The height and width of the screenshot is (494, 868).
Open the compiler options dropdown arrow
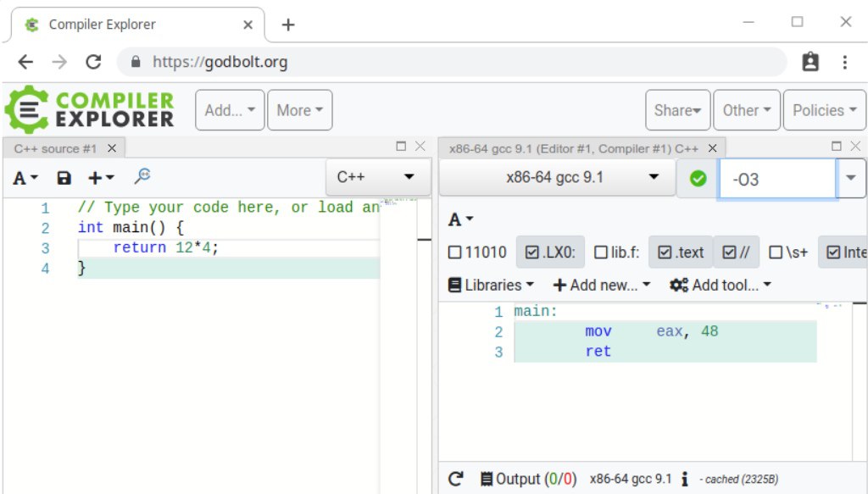(x=851, y=178)
